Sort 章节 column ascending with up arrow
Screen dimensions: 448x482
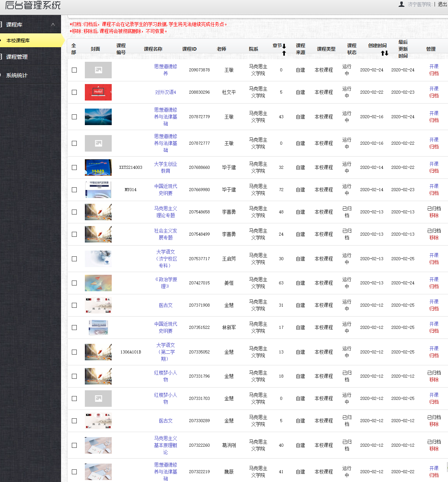(284, 53)
